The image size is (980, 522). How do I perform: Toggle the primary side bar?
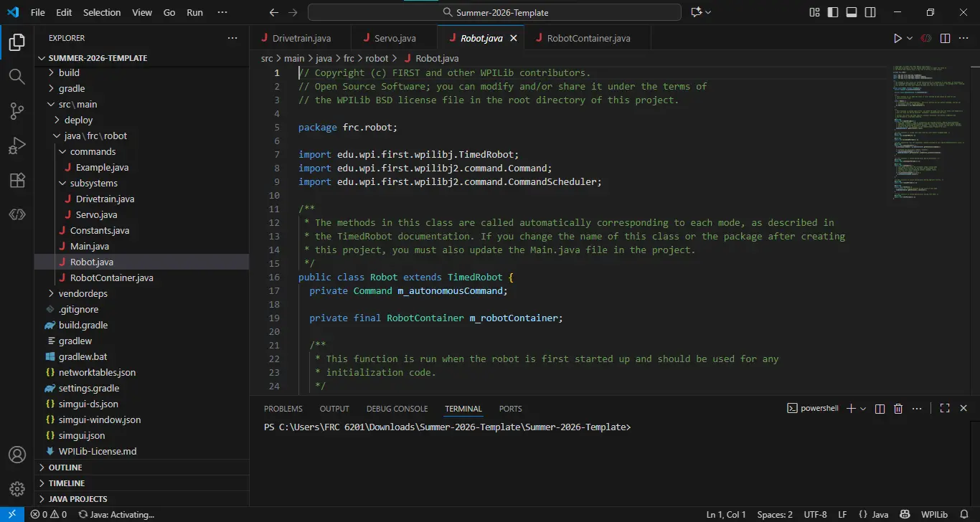(833, 12)
